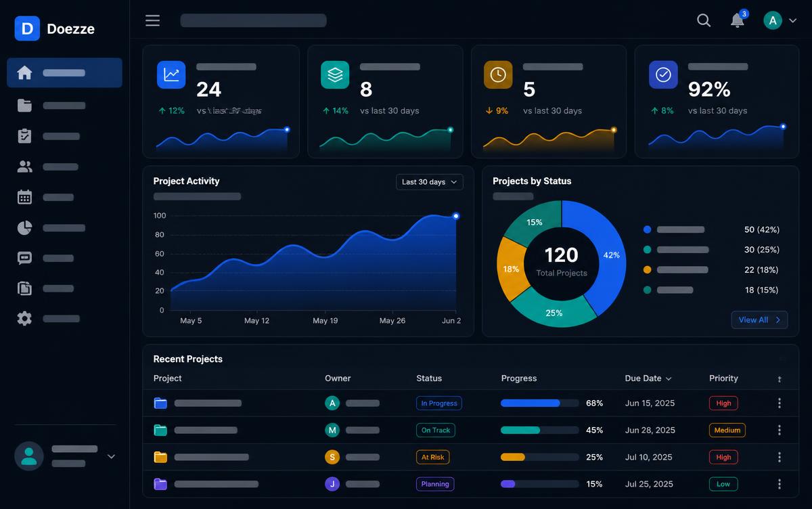Viewport: 812px width, 509px height.
Task: Toggle the hamburger menu icon
Action: tap(153, 20)
